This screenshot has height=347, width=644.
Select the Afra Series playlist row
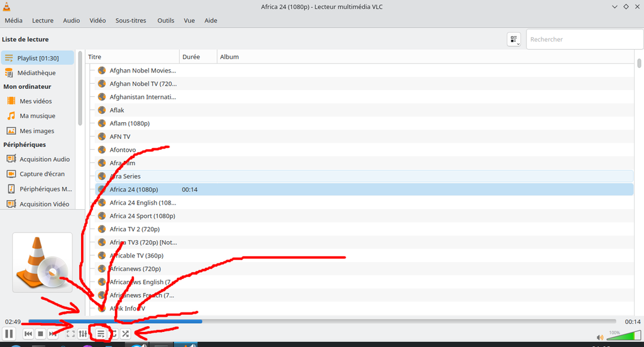click(364, 176)
